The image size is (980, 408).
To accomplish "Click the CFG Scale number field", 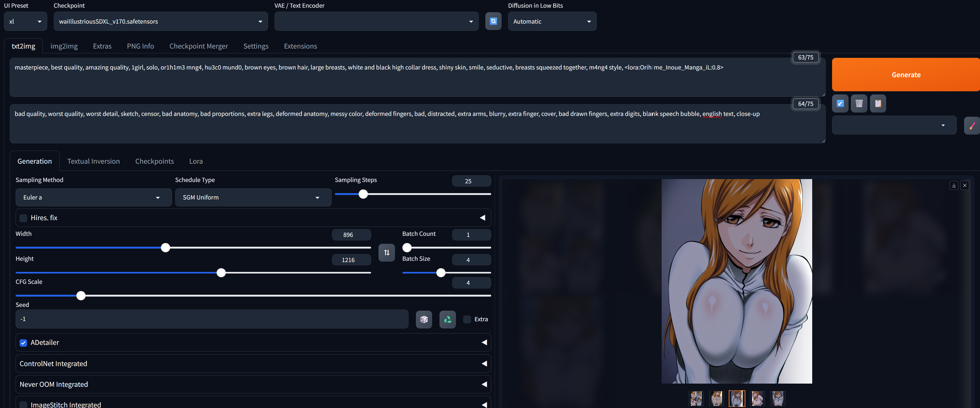I will click(471, 283).
